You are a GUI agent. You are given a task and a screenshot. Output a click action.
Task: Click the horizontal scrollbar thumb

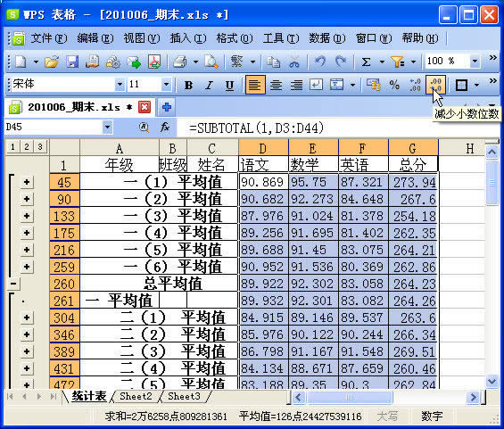click(x=350, y=398)
